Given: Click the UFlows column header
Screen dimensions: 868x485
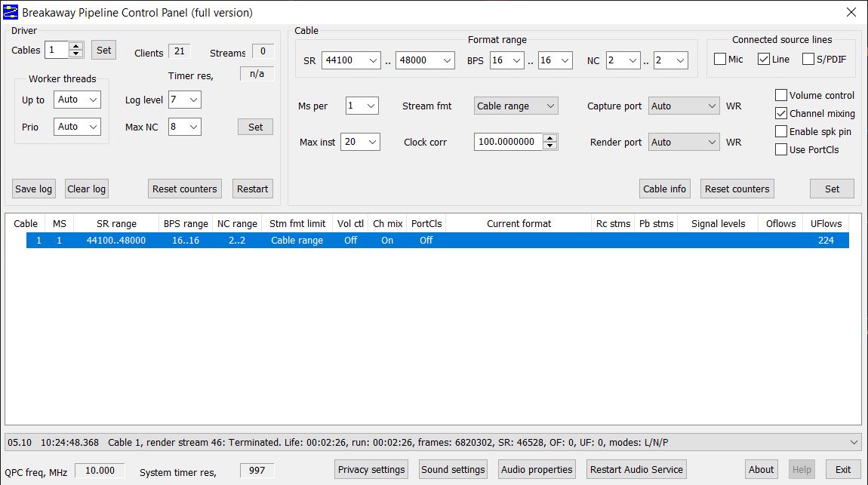Looking at the screenshot, I should [x=826, y=223].
